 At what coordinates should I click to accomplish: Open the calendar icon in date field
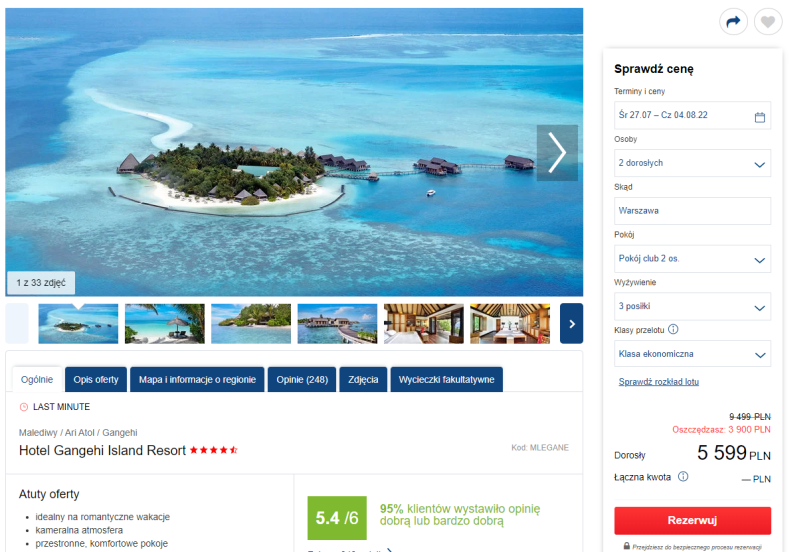[x=760, y=117]
